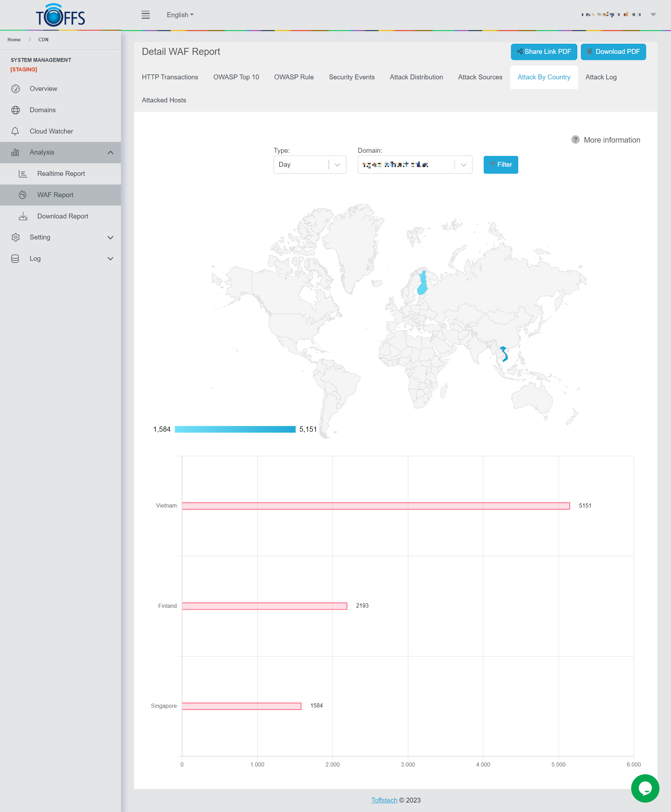671x812 pixels.
Task: Click the Realtime Report chart icon
Action: pos(23,174)
